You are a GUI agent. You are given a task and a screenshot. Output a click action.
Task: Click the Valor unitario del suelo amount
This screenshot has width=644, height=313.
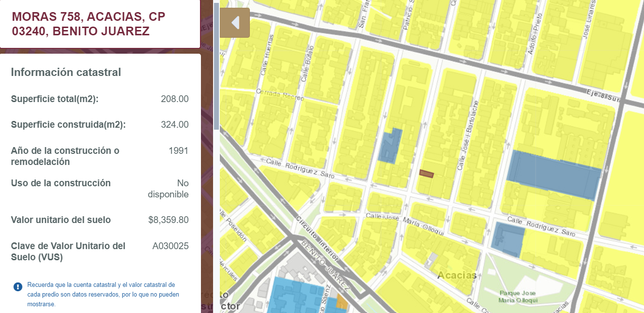[169, 220]
